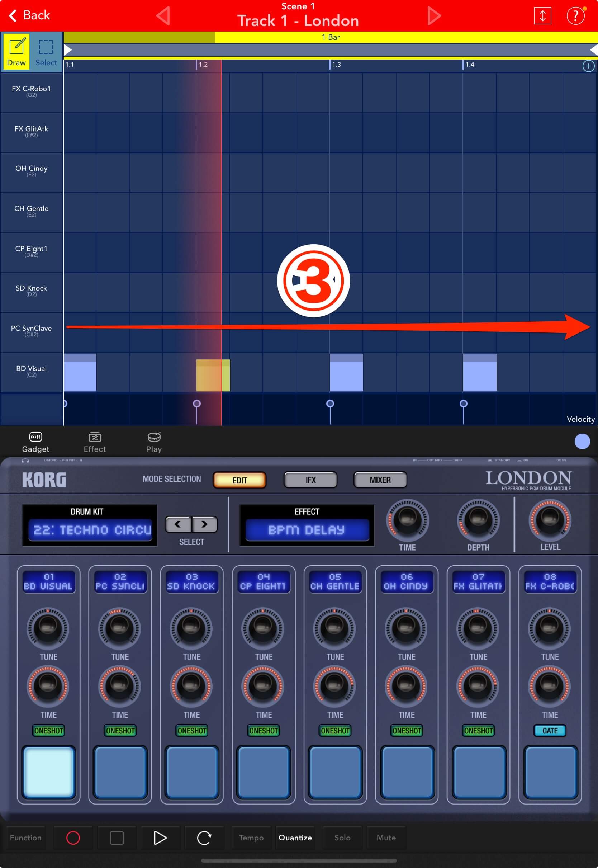Screen dimensions: 598x868
Task: Open the BPM DELAY effect selector
Action: (x=307, y=530)
